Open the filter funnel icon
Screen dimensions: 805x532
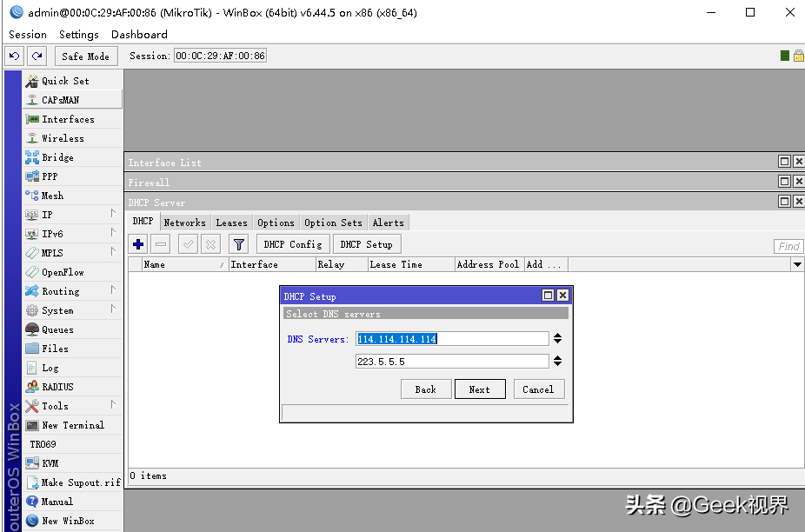pyautogui.click(x=239, y=244)
